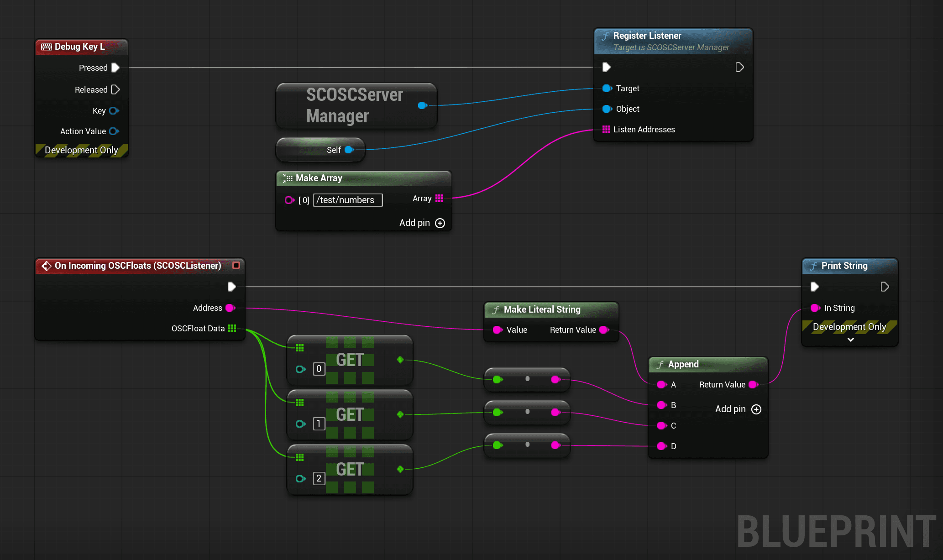Click the Append node Return Value pin

point(753,384)
